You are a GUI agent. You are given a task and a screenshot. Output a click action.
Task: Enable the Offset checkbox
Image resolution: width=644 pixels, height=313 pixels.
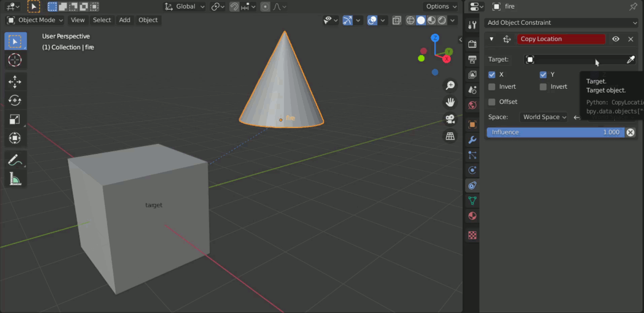(492, 102)
